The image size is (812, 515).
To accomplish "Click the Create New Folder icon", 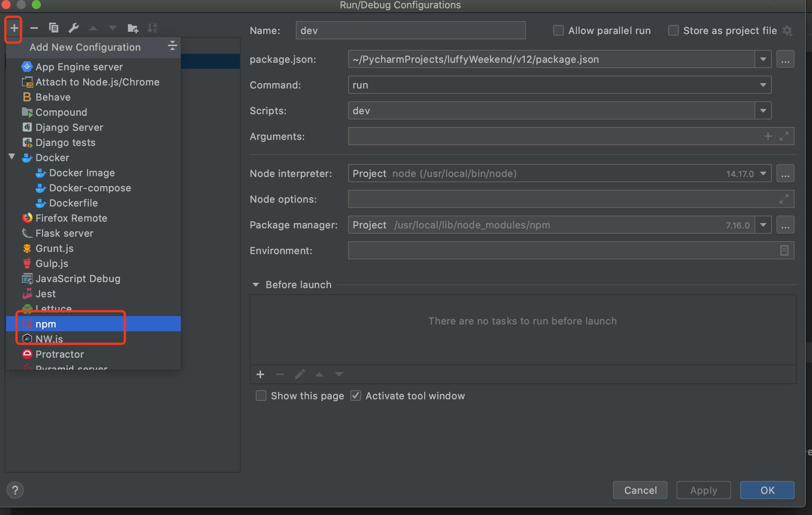I will click(133, 28).
